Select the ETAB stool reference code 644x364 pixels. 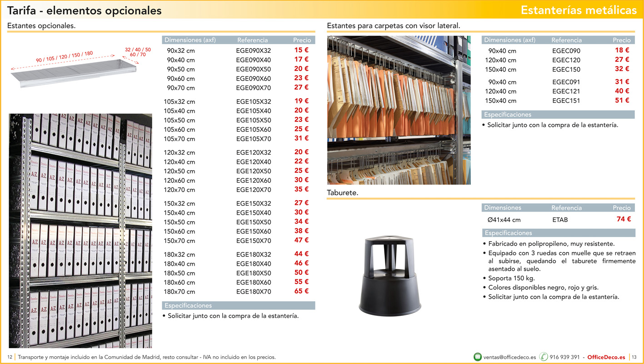coord(560,220)
